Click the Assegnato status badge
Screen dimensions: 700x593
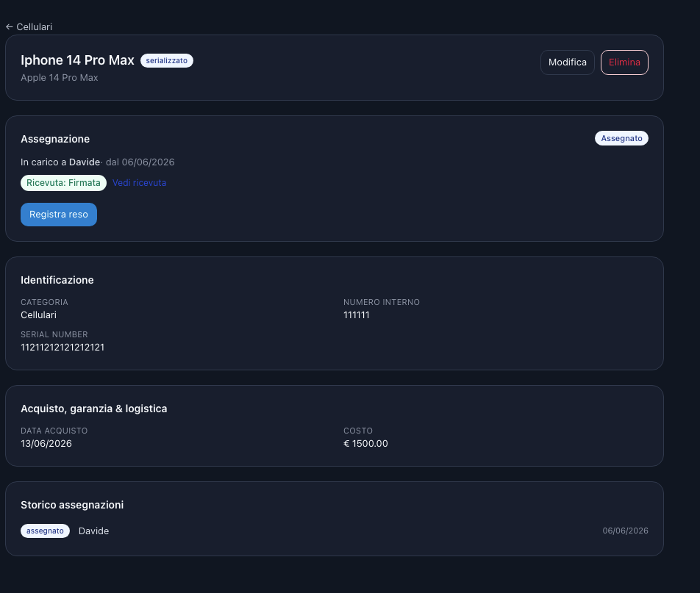point(621,138)
